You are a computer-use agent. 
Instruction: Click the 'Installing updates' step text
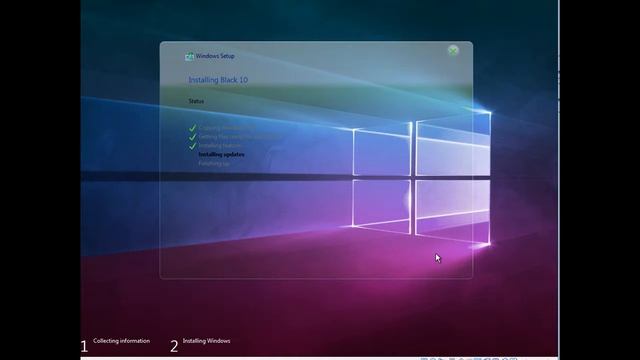coord(221,154)
